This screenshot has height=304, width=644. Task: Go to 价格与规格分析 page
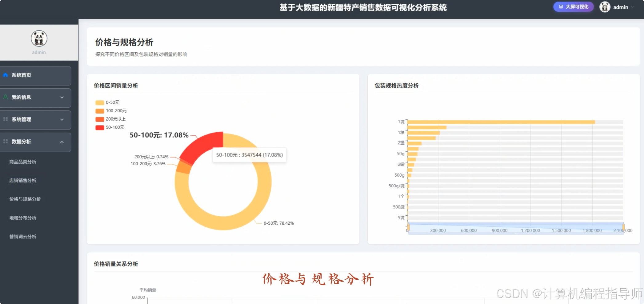click(x=25, y=199)
